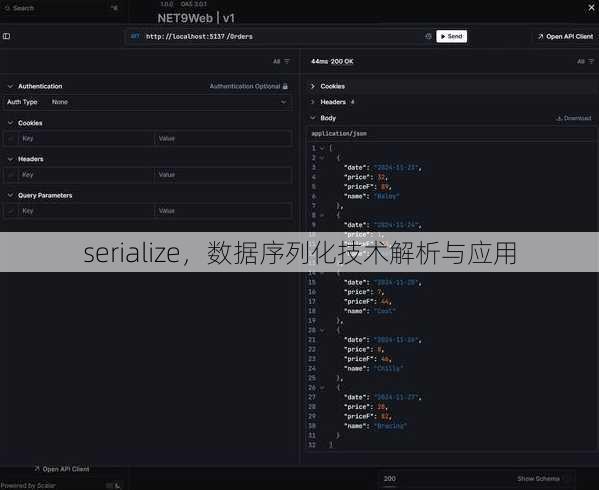Fold JSON object at line 26 chevron
The image size is (599, 490).
[x=322, y=387]
